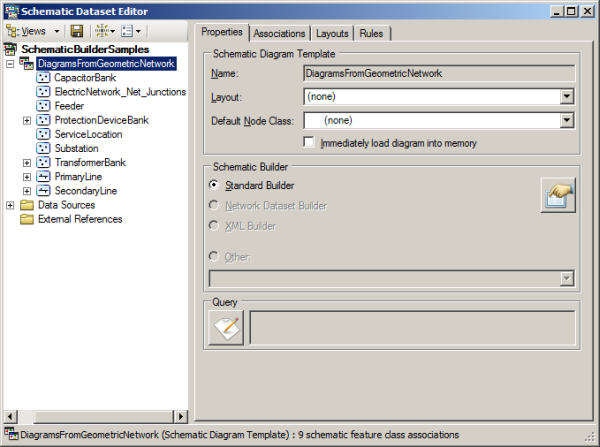
Task: Click the Name text field
Action: coord(438,73)
